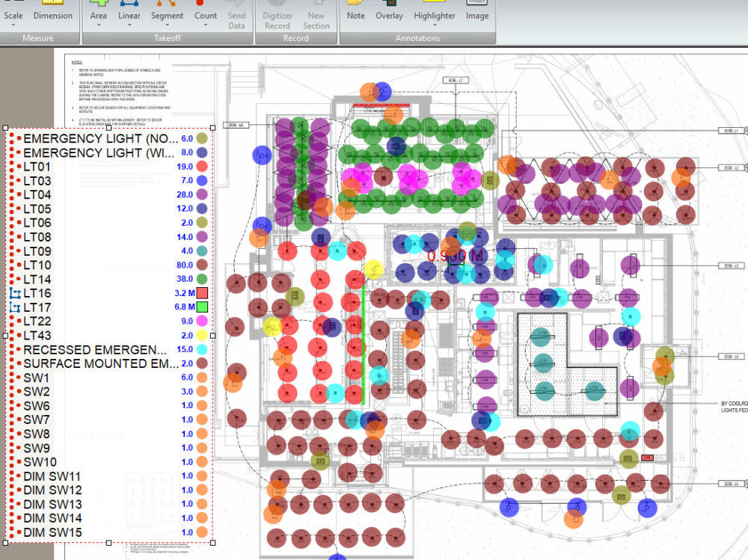Pick the Linear takeoff tool
Viewport: 748px width, 560px height.
[129, 13]
